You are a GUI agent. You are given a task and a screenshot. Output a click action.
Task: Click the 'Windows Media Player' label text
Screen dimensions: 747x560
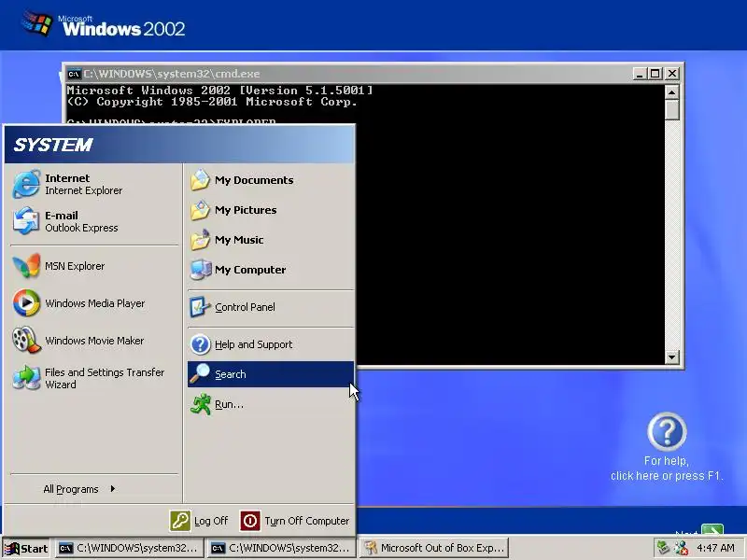(95, 303)
